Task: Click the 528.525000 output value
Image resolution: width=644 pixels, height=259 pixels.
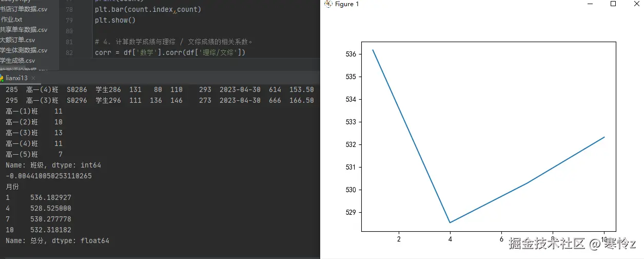Action: pyautogui.click(x=50, y=208)
